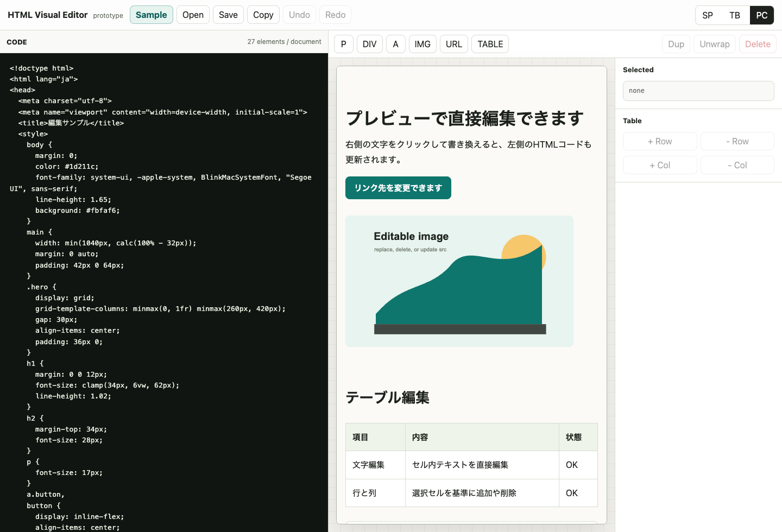Image resolution: width=782 pixels, height=532 pixels.
Task: Click the HTML Visual Editor title
Action: tap(48, 15)
